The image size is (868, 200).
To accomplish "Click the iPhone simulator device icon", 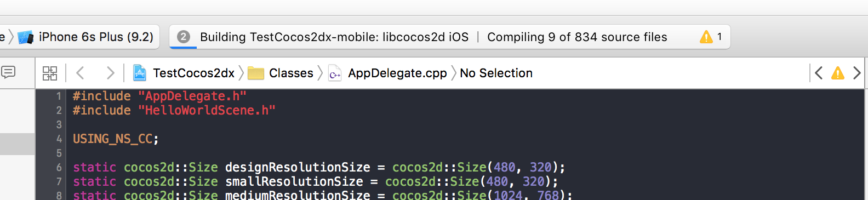I will [x=25, y=37].
